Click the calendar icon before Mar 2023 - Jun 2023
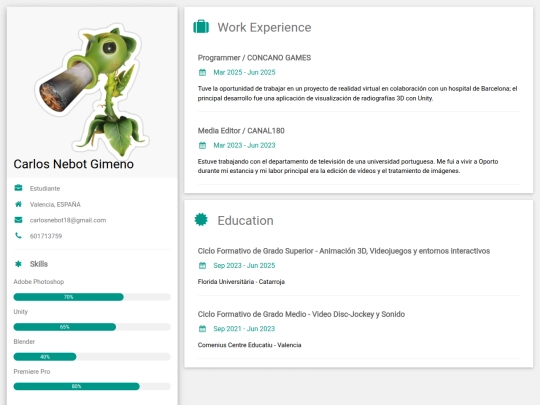Viewport: 540px width, 405px height. [x=202, y=145]
